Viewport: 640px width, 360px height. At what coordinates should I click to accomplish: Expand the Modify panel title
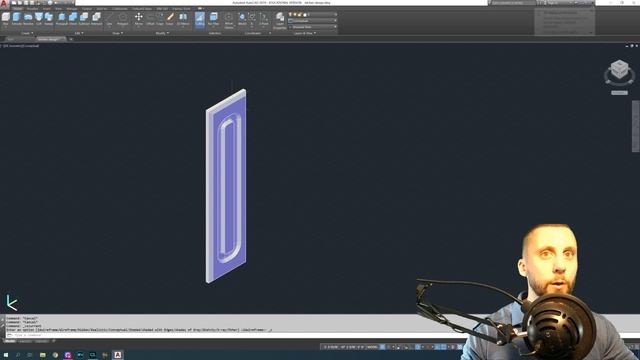pyautogui.click(x=162, y=33)
